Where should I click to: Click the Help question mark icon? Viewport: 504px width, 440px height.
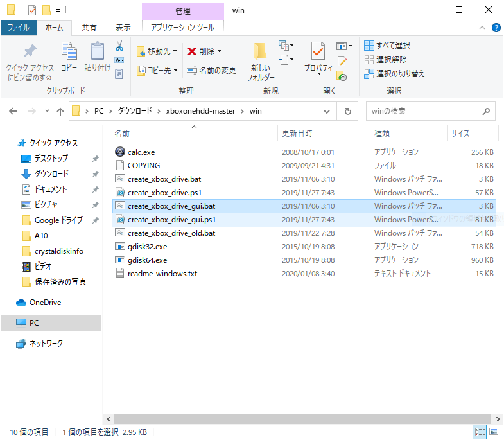click(x=496, y=28)
